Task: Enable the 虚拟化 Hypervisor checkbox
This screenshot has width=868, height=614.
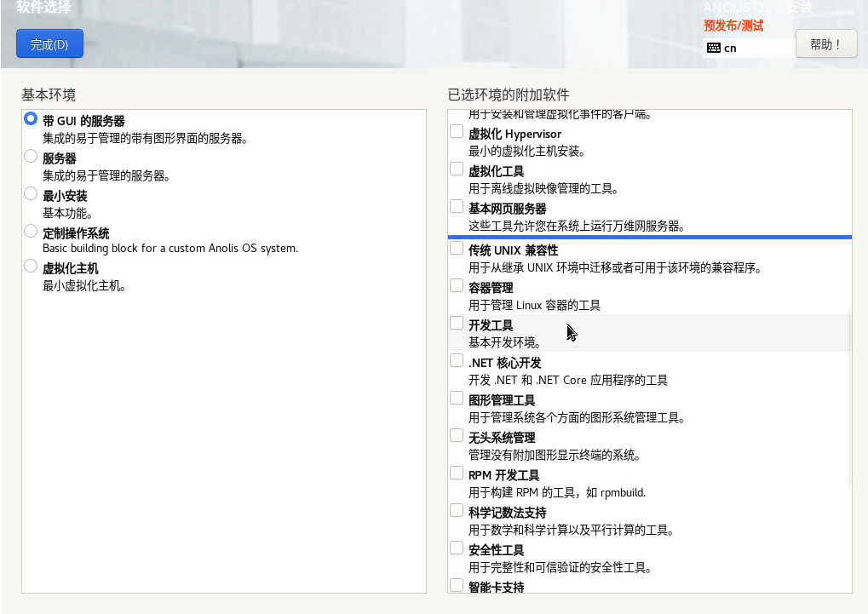Action: [457, 132]
